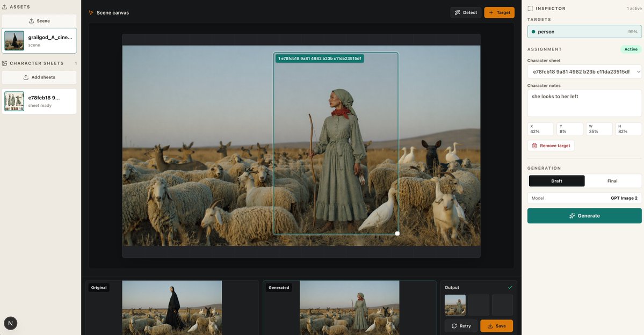
Task: Open the Character sheet dropdown
Action: 584,71
